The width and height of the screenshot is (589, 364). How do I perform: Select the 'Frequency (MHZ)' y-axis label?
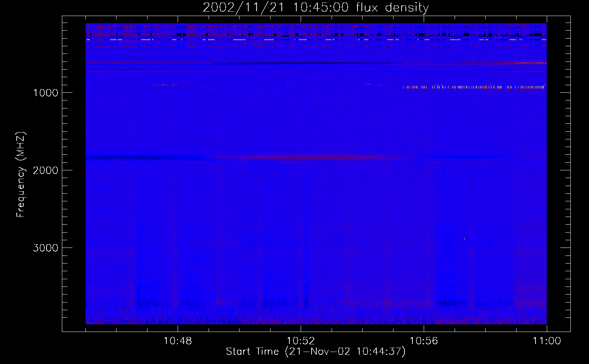click(x=21, y=174)
